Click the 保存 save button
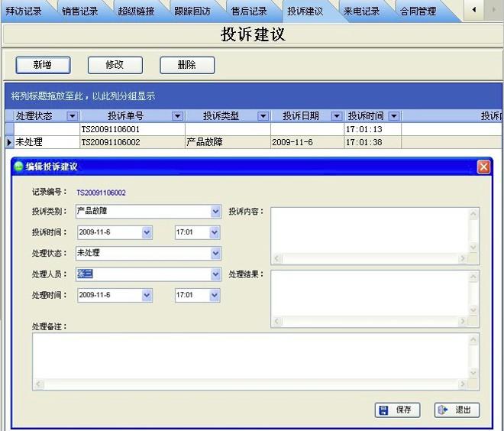The width and height of the screenshot is (504, 431). (x=397, y=410)
